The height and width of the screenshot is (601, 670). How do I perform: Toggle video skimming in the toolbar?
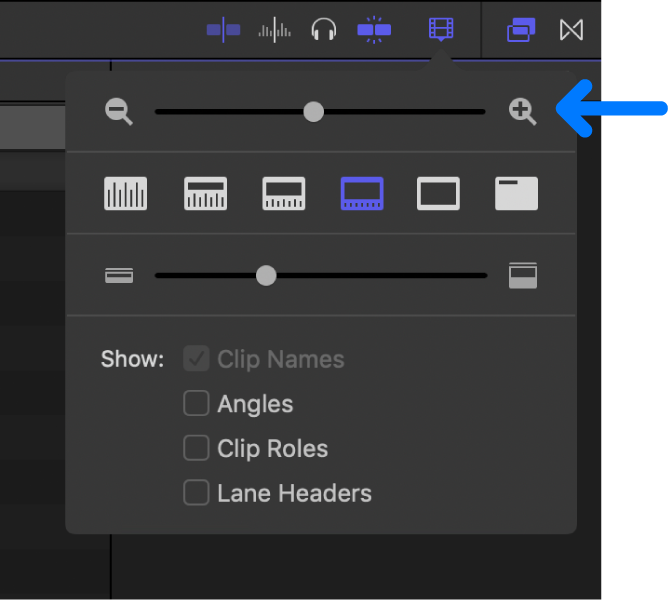click(223, 30)
